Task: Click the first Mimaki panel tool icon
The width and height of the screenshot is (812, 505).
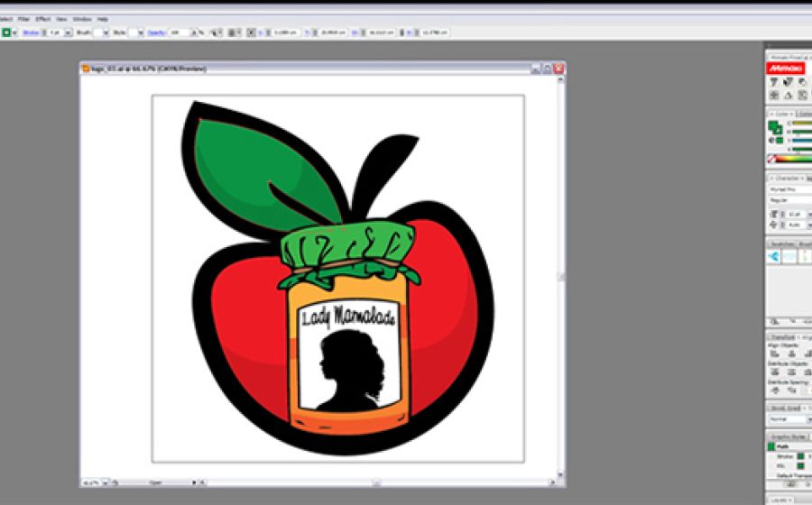Action: [774, 82]
